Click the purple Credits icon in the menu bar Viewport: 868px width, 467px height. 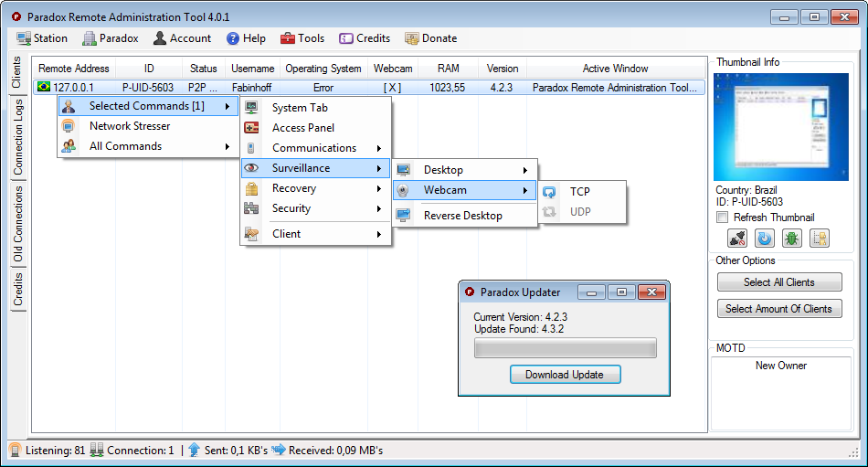tap(346, 38)
